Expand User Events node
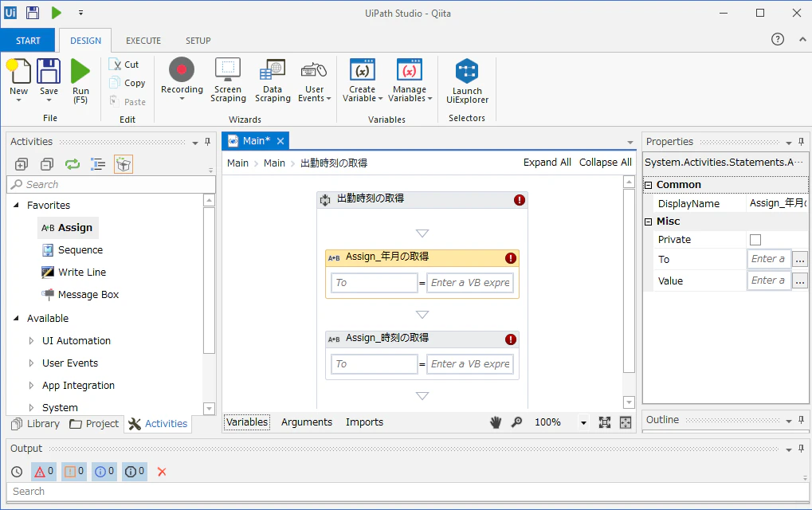This screenshot has width=812, height=510. pos(31,363)
